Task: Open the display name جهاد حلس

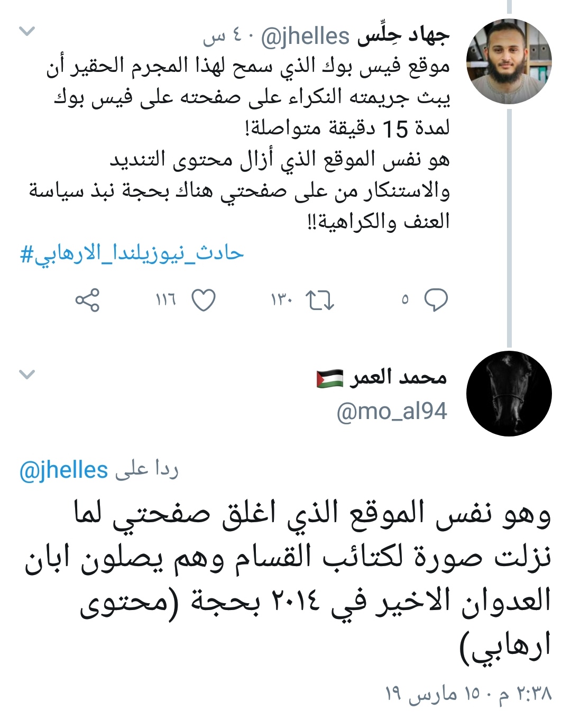Action: [x=403, y=36]
